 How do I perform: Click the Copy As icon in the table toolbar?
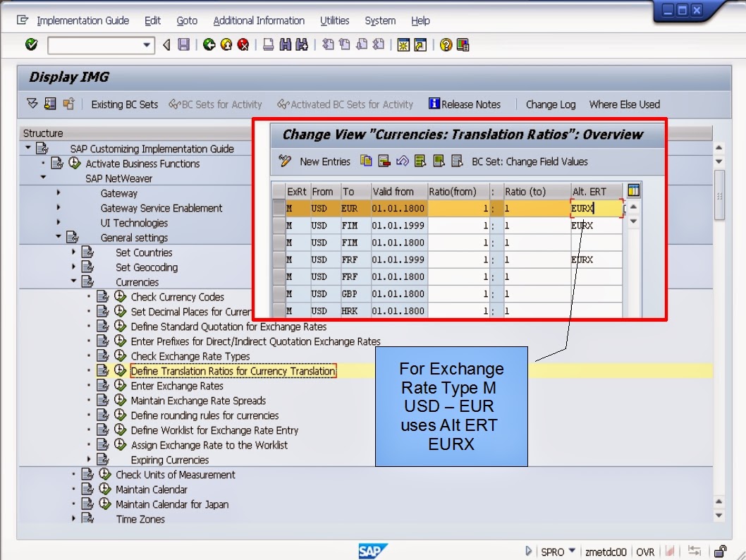366,162
